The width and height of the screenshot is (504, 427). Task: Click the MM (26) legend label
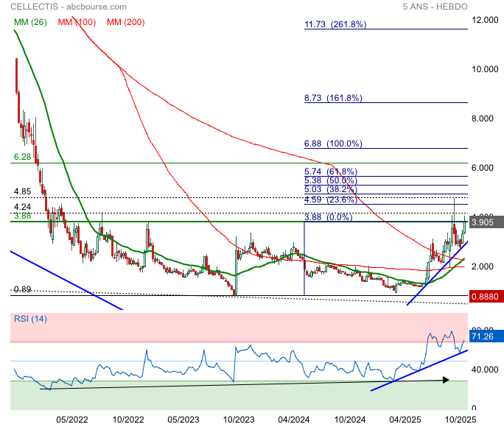(x=30, y=22)
